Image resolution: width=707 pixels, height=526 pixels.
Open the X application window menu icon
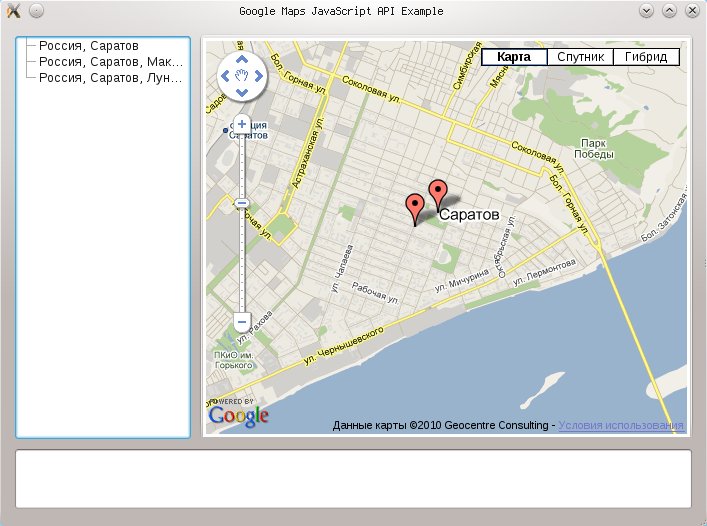coord(14,10)
